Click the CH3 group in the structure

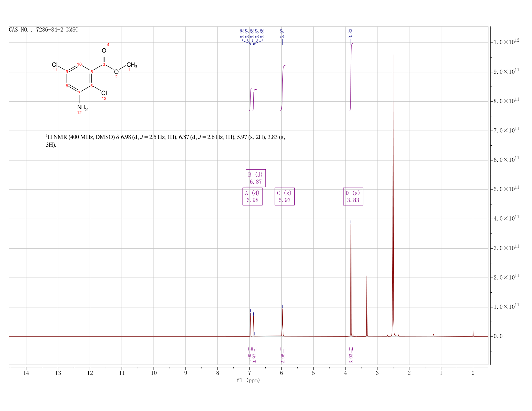click(x=132, y=65)
